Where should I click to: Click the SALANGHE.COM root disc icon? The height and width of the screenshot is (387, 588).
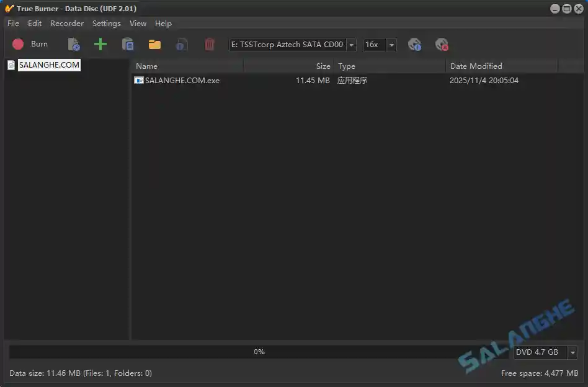click(11, 65)
